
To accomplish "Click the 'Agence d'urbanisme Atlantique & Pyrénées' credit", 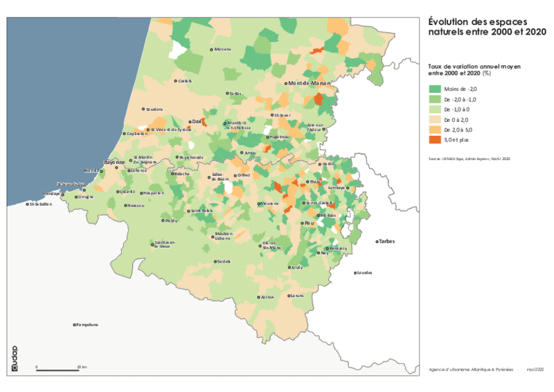I will (x=471, y=369).
